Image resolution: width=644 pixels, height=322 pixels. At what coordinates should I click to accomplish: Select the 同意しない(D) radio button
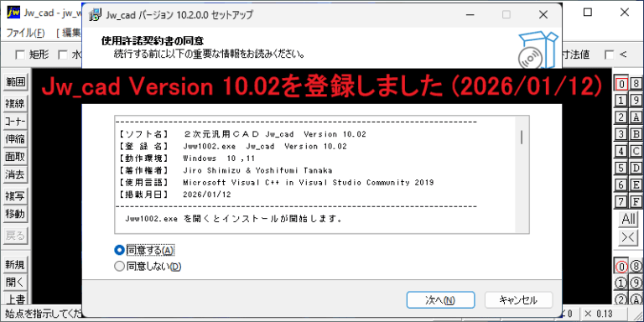148,267
